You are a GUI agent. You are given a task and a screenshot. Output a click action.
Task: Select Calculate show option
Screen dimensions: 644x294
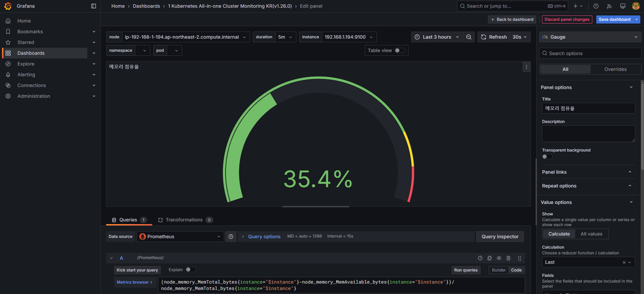click(x=559, y=234)
